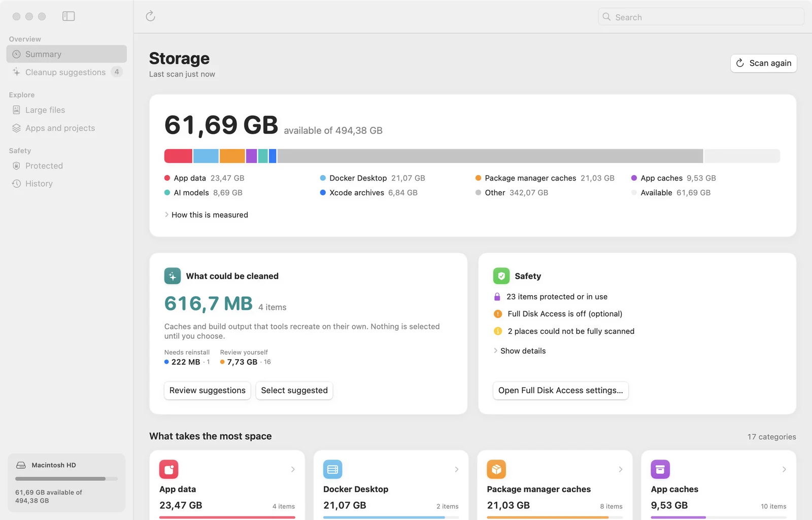The height and width of the screenshot is (520, 812).
Task: Expand How this is measured
Action: click(x=207, y=215)
